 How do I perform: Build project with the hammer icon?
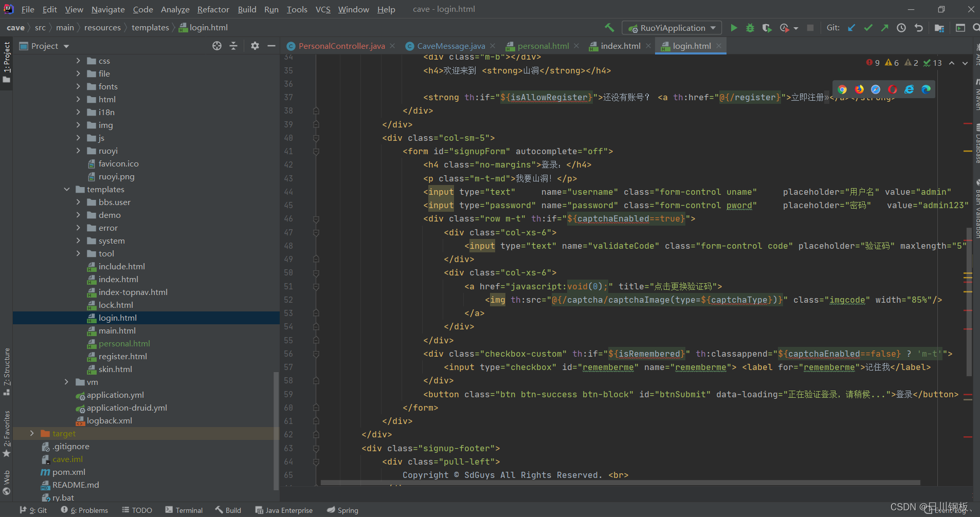click(x=609, y=28)
